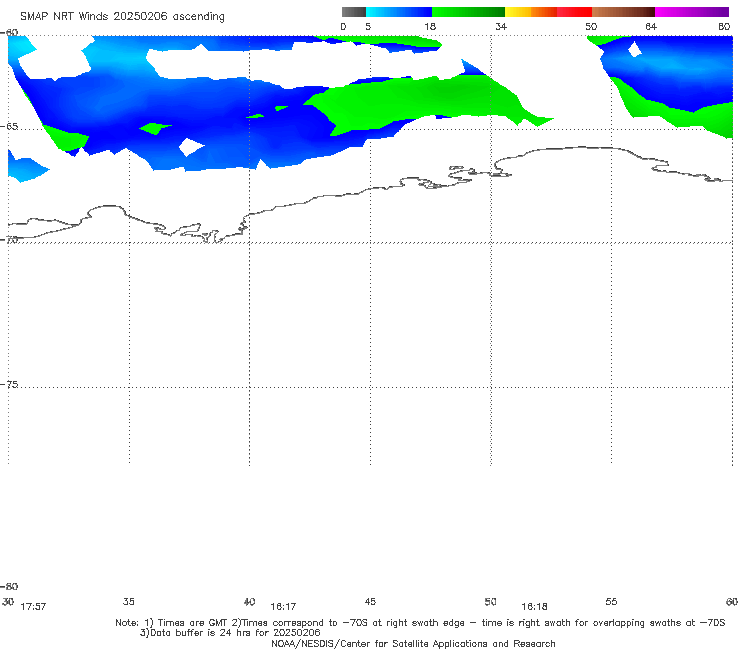Viewport: 740px width, 650px height.
Task: Pick the red segment of the color bar
Action: (x=574, y=12)
